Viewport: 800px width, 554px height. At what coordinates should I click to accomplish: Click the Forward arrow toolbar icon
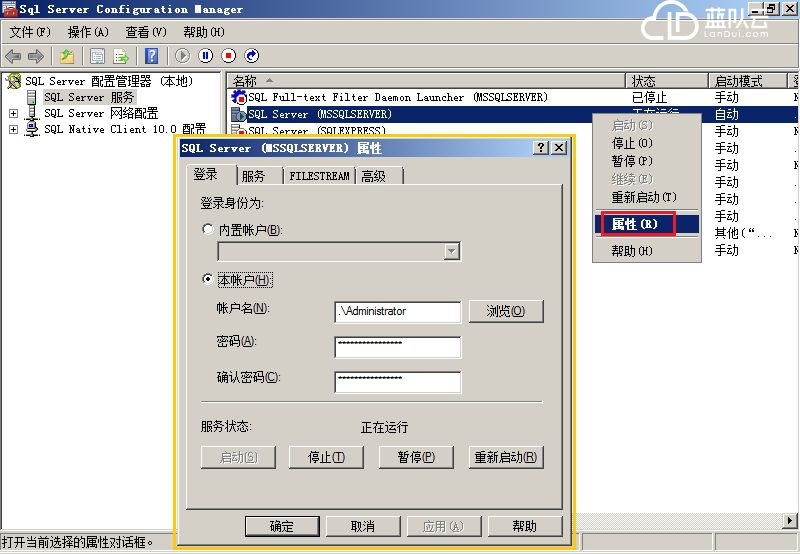coord(35,56)
